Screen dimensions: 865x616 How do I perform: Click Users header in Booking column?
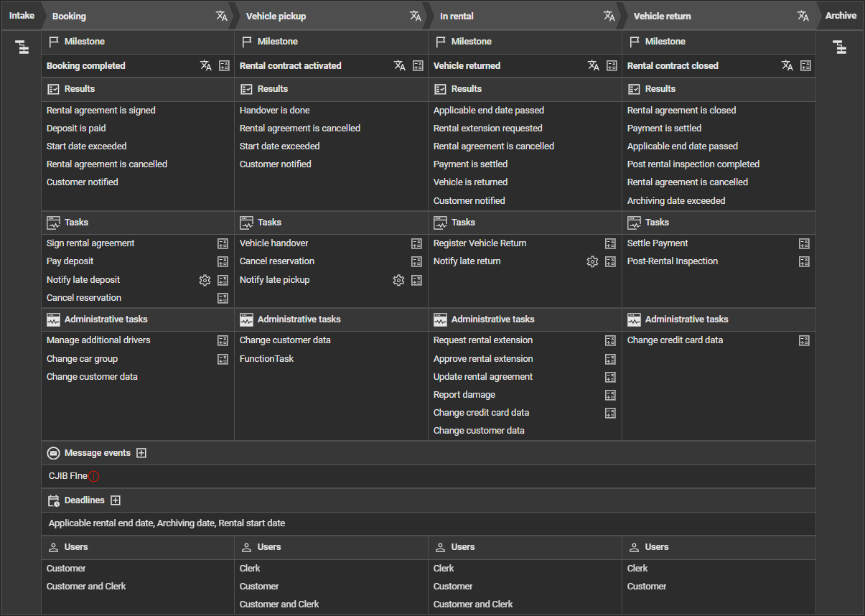76,547
